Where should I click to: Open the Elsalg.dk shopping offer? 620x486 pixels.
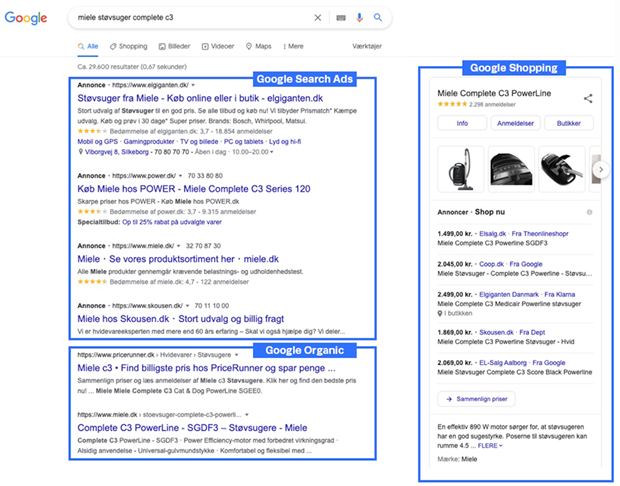[x=492, y=234]
